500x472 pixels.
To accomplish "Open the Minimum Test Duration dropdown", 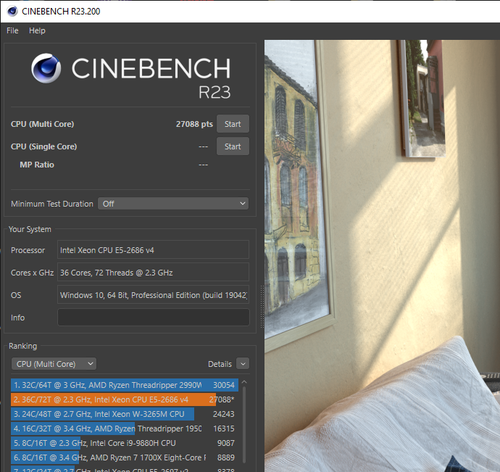I will coord(173,204).
